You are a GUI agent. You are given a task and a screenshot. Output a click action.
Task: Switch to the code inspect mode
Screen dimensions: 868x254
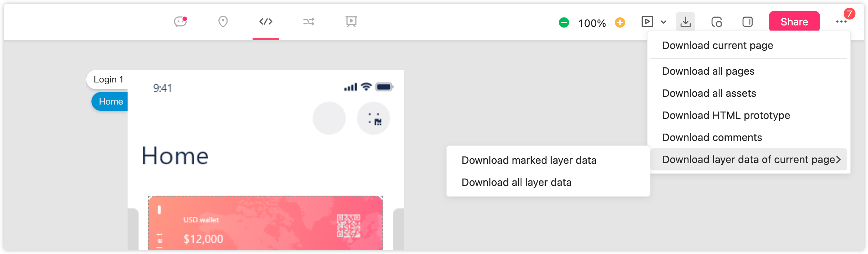[x=265, y=22]
